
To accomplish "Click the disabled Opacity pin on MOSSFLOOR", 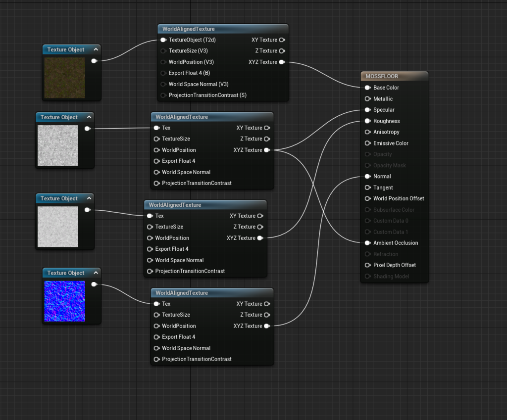I will pos(368,154).
